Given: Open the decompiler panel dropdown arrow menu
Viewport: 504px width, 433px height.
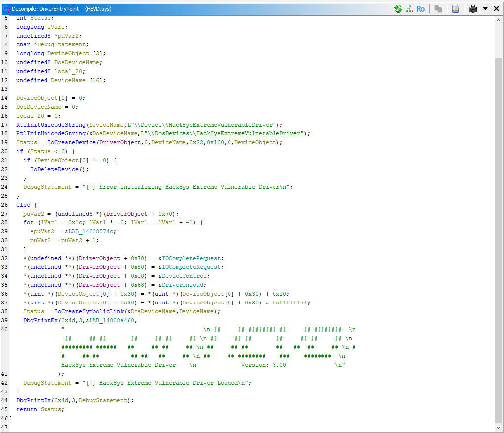Looking at the screenshot, I should [x=485, y=9].
